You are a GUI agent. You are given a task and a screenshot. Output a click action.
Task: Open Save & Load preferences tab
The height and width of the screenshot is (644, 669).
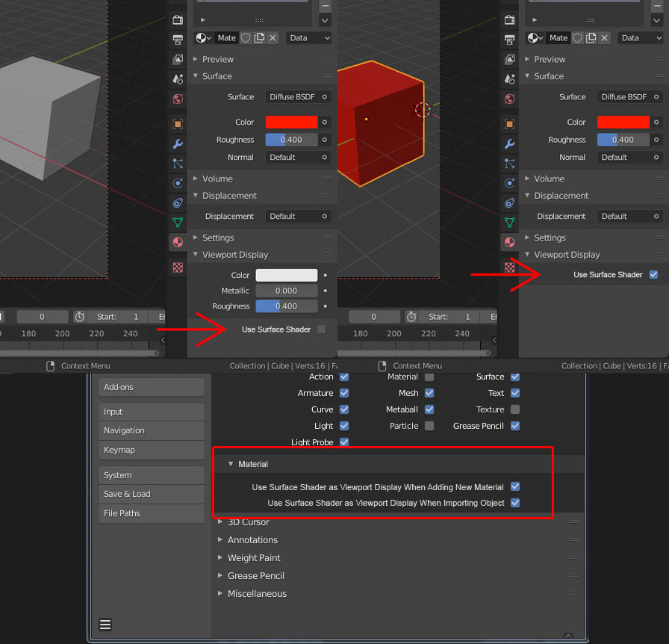(152, 494)
